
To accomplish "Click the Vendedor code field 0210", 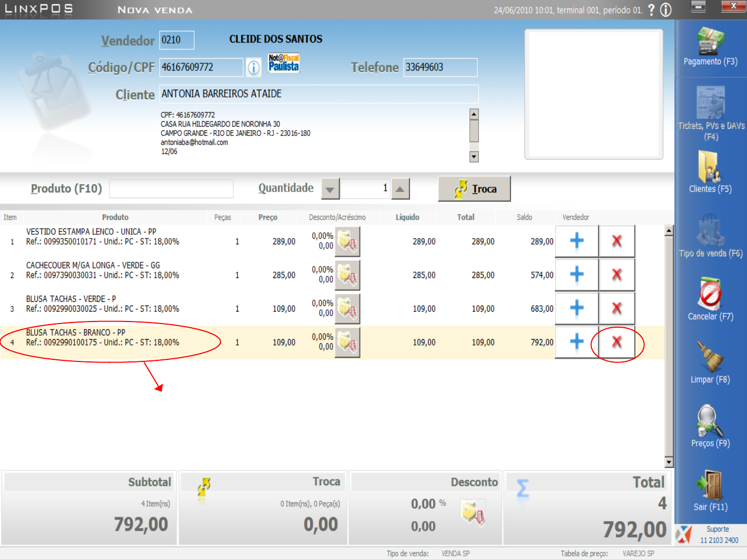I will [x=176, y=40].
